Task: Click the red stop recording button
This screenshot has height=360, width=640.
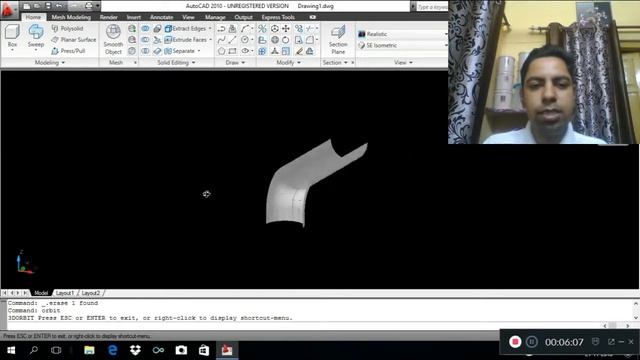Action: pyautogui.click(x=515, y=342)
